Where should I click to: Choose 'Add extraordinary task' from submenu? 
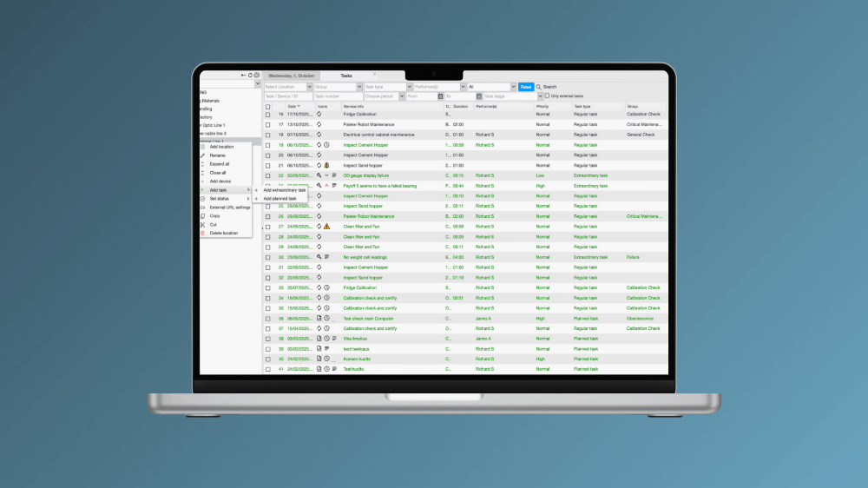[285, 190]
